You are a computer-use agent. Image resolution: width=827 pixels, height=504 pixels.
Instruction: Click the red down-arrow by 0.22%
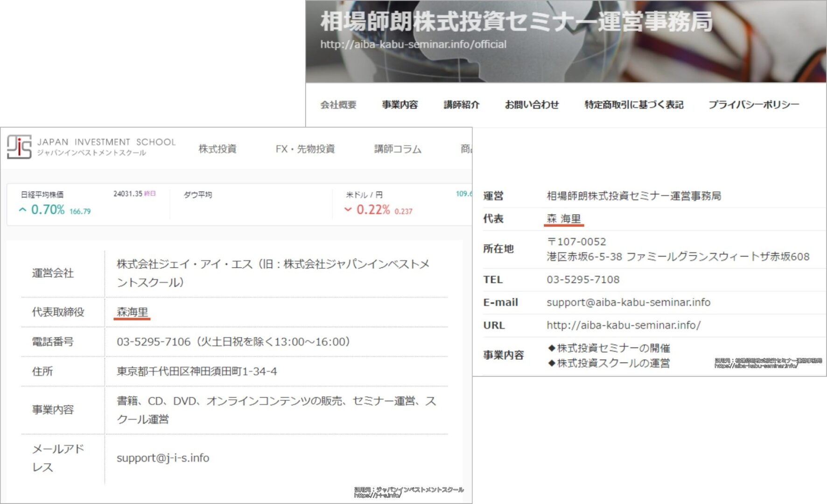coord(348,210)
